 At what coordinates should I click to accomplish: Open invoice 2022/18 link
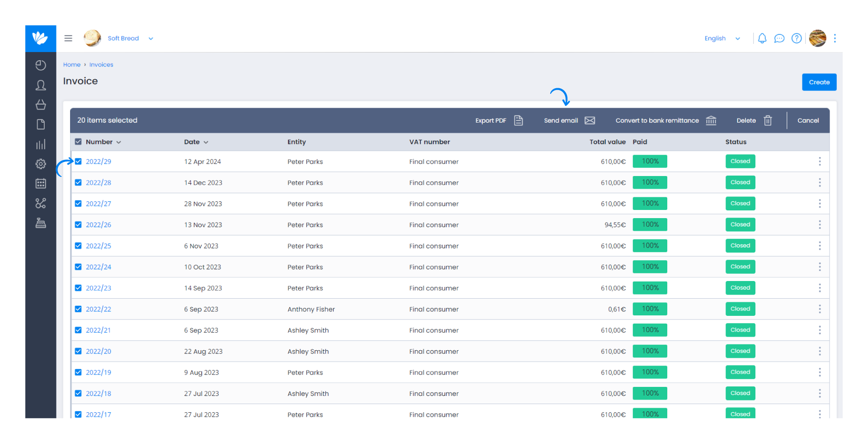click(99, 394)
